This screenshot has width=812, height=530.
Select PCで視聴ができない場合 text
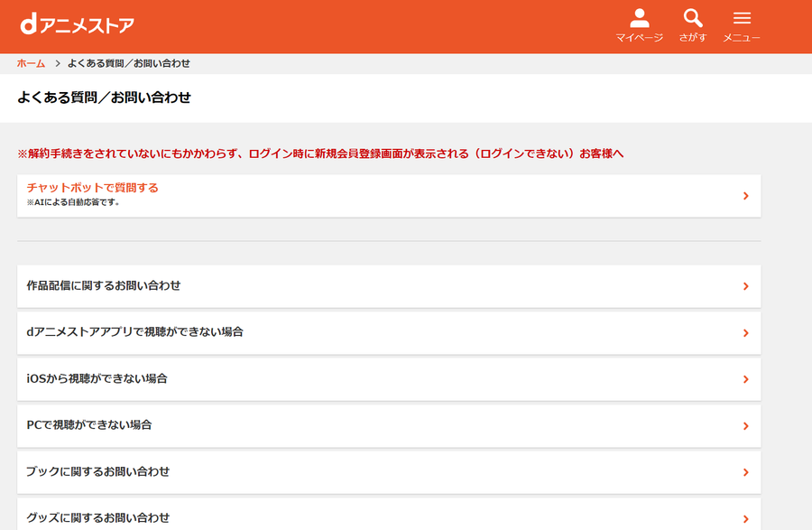click(89, 425)
